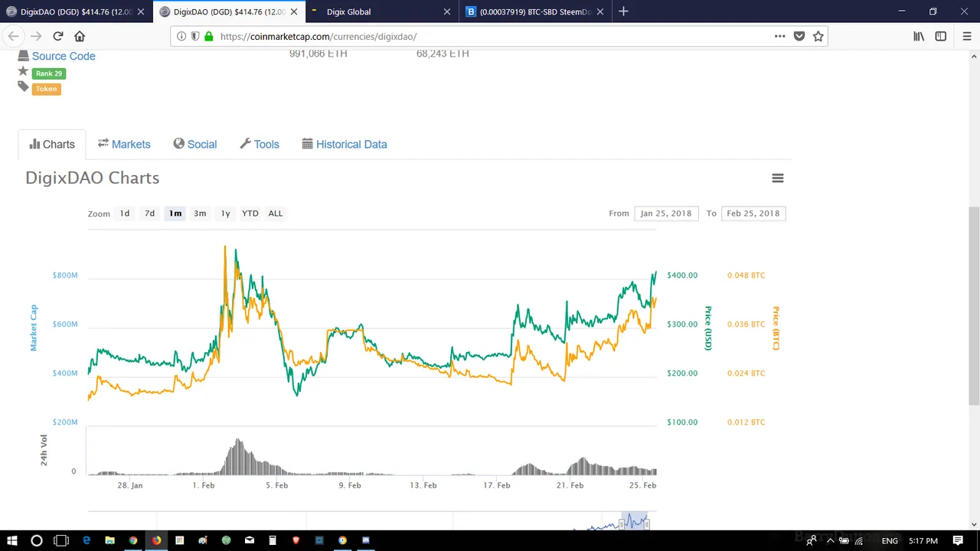The image size is (980, 551).
Task: Open the Windows Start menu
Action: pyautogui.click(x=11, y=540)
